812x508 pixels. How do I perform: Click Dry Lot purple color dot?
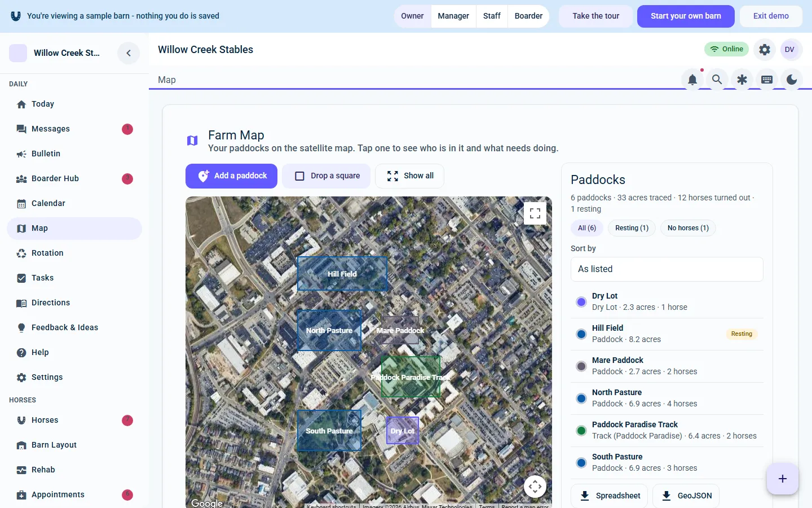point(581,302)
